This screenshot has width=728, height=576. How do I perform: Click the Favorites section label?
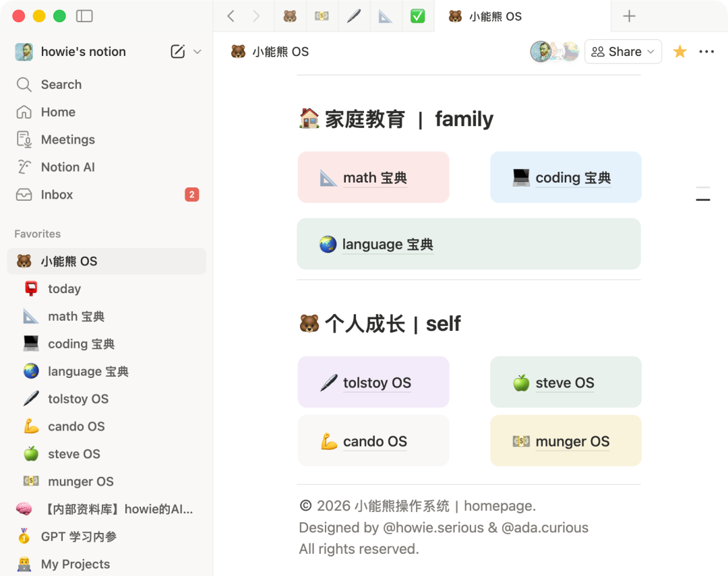[x=38, y=234]
